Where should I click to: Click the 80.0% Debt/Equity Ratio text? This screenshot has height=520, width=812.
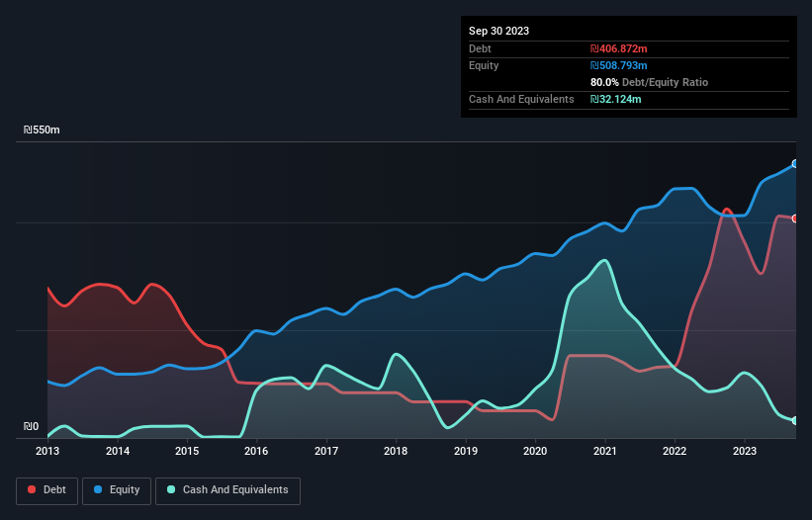649,82
